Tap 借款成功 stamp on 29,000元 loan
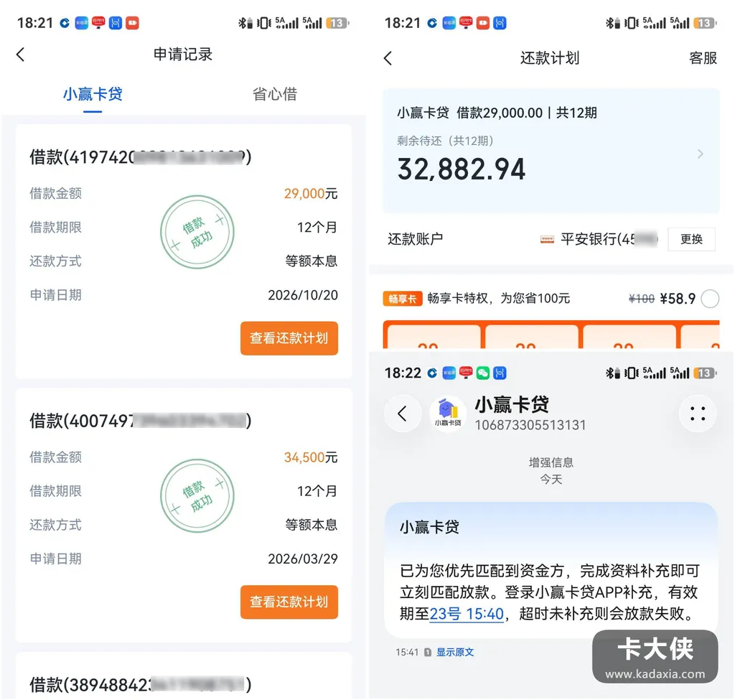The image size is (735, 700). pos(197,232)
